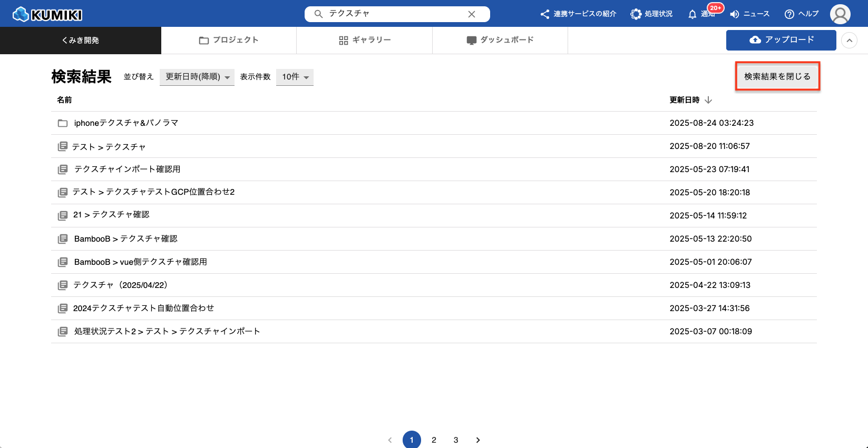Open the notifications bell icon
This screenshot has height=448, width=868.
pos(693,14)
